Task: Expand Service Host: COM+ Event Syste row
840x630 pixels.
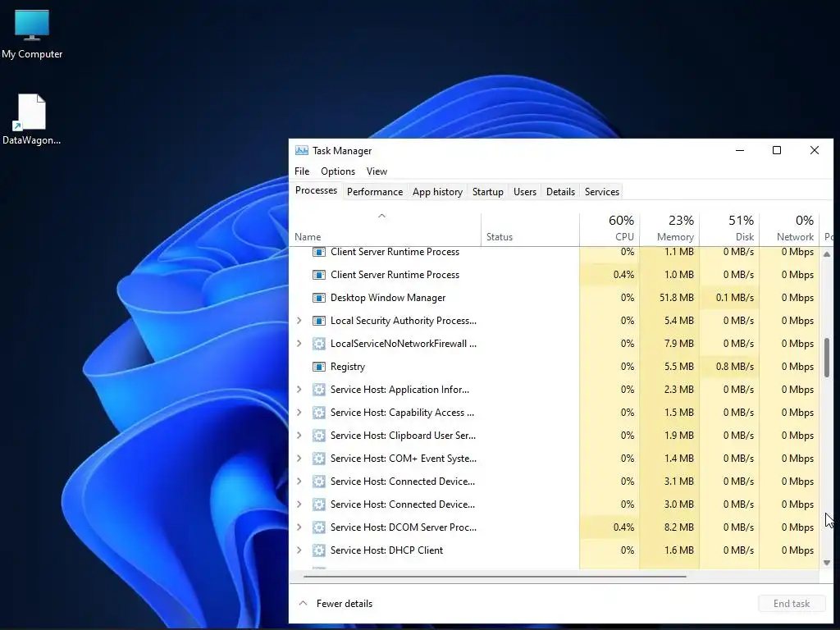Action: (299, 459)
